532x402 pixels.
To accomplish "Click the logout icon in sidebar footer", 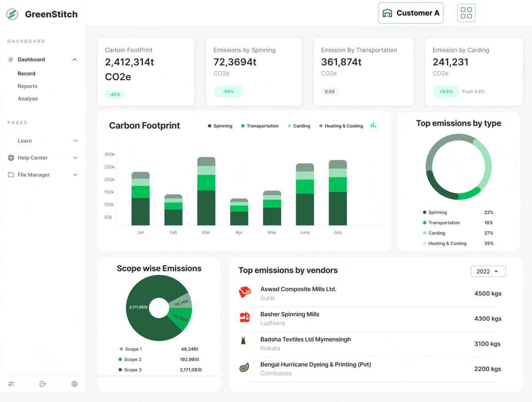I will click(43, 384).
